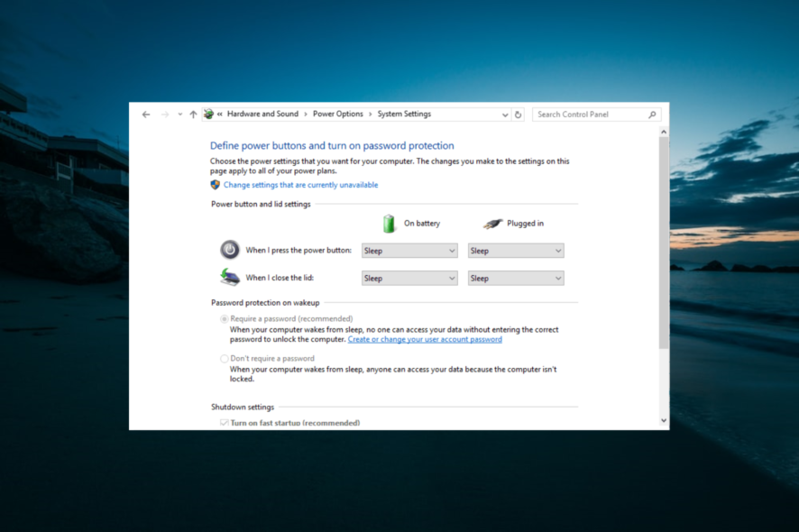
Task: Click the laptop lid icon
Action: coord(230,278)
